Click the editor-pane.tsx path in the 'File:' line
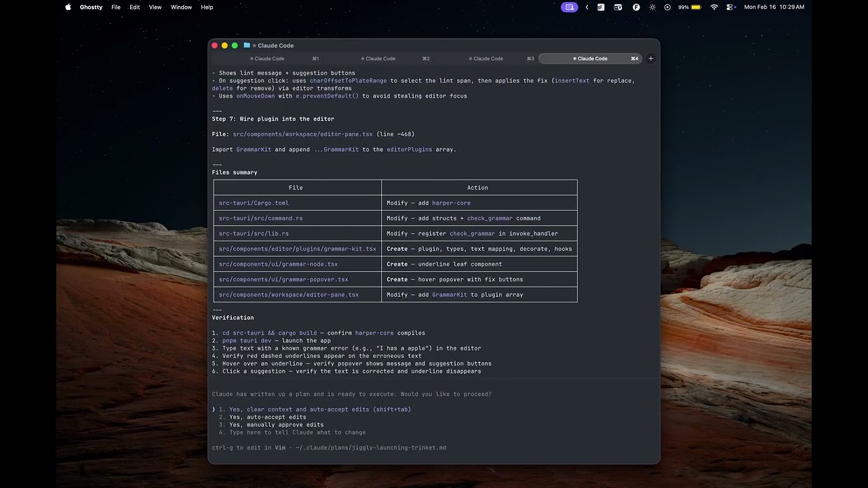868x488 pixels. [302, 134]
